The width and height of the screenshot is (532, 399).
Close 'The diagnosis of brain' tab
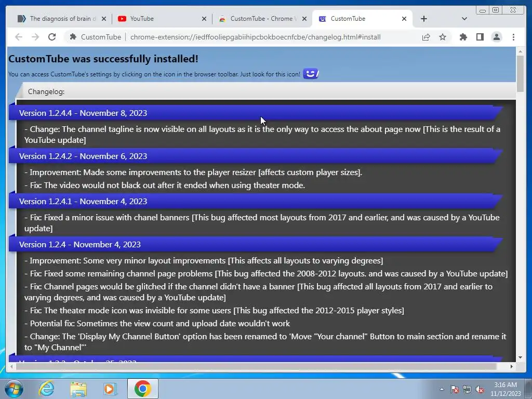104,19
